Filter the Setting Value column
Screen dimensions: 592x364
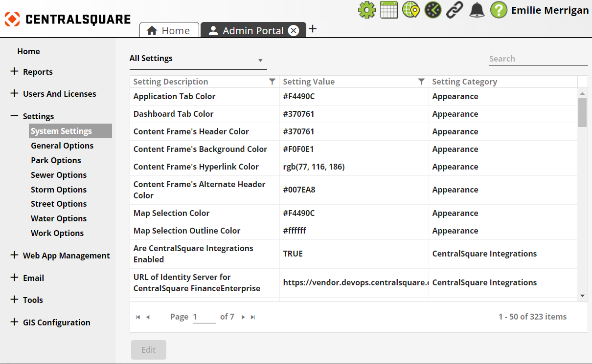pos(421,82)
